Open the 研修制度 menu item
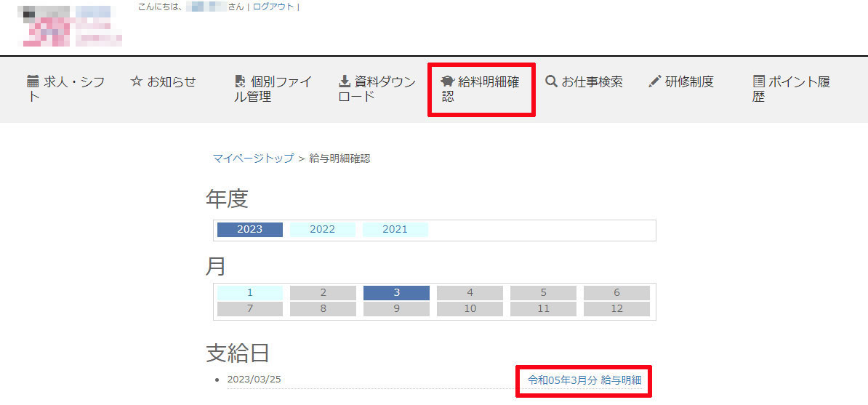Viewport: 868px width, 405px height. coord(681,82)
